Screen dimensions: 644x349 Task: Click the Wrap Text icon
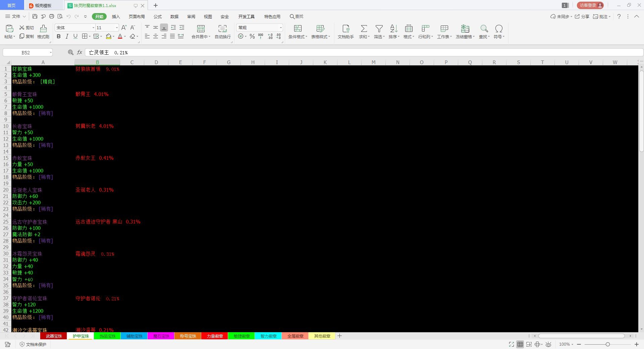tap(222, 29)
